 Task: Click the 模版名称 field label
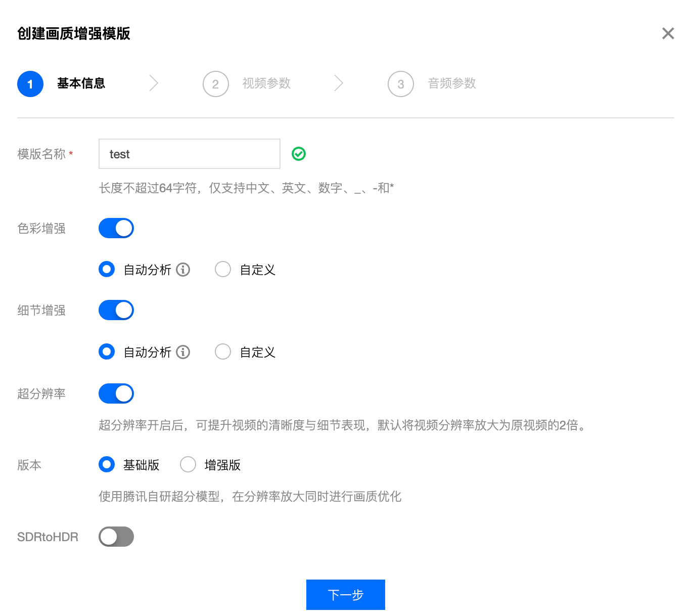pyautogui.click(x=41, y=154)
